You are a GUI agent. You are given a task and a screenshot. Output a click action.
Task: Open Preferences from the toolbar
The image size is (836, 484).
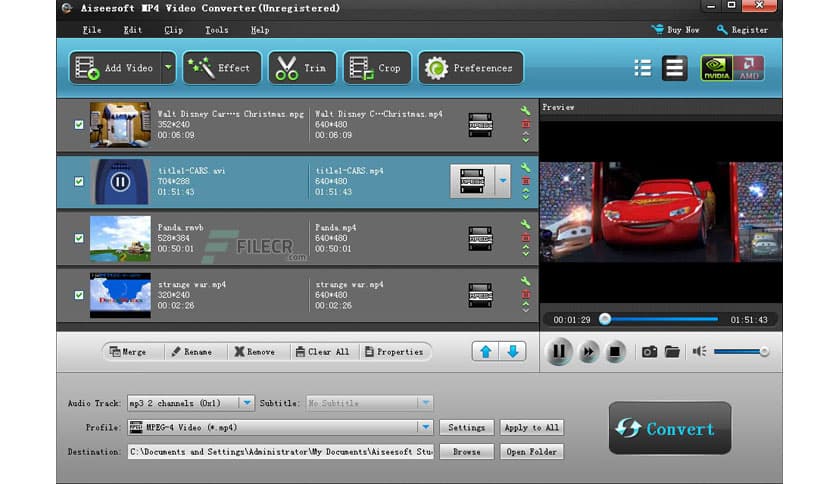tap(470, 68)
